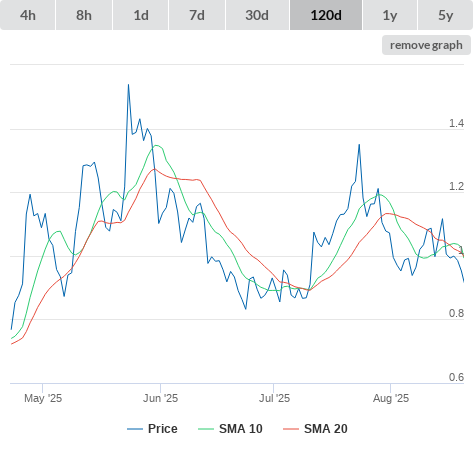Select the 4h time range tab

[x=28, y=15]
